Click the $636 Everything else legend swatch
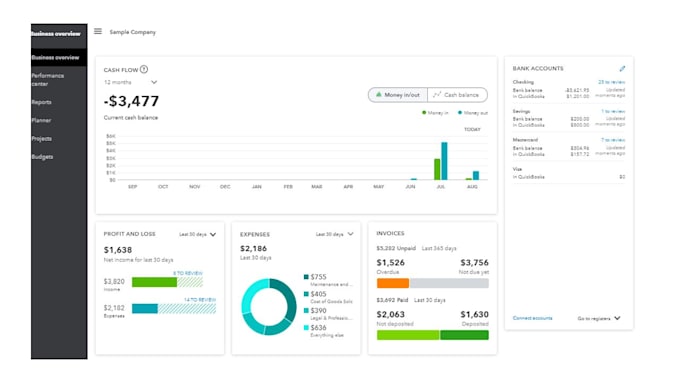This screenshot has height=383, width=680. pos(306,327)
